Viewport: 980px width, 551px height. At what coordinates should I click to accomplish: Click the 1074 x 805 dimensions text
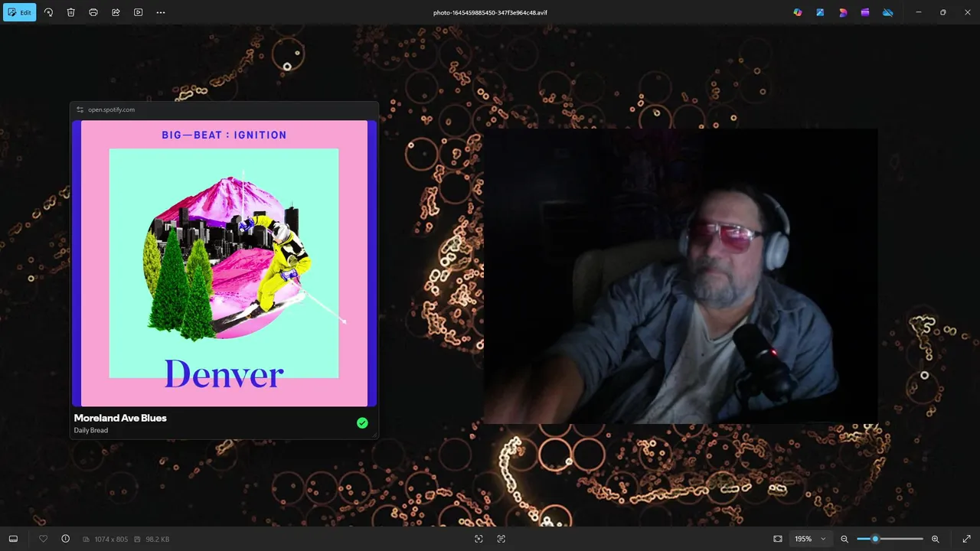110,540
